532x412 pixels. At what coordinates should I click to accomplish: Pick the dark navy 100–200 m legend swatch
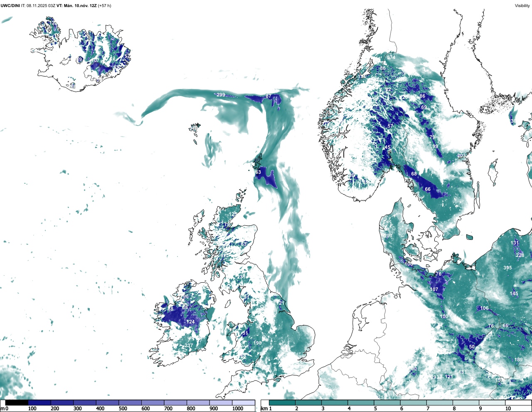pos(39,402)
